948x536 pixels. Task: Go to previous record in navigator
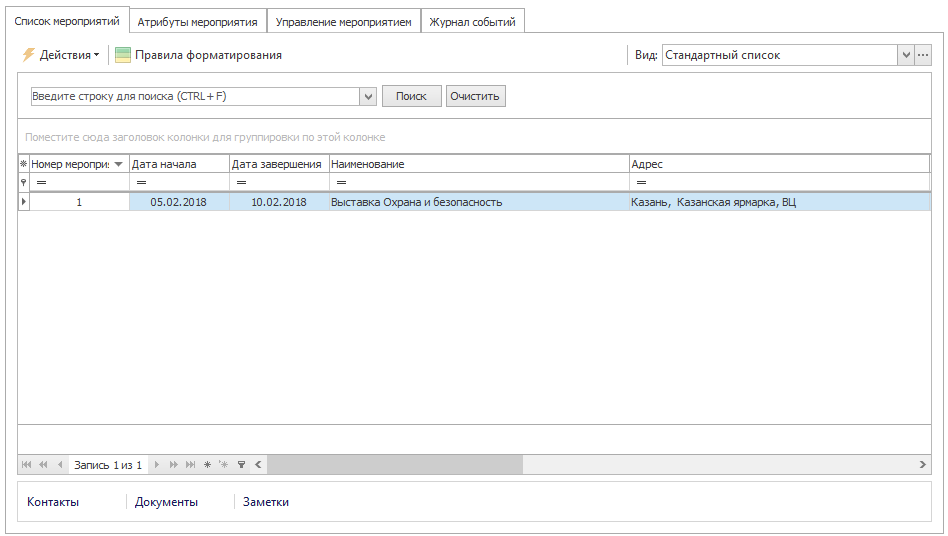60,465
